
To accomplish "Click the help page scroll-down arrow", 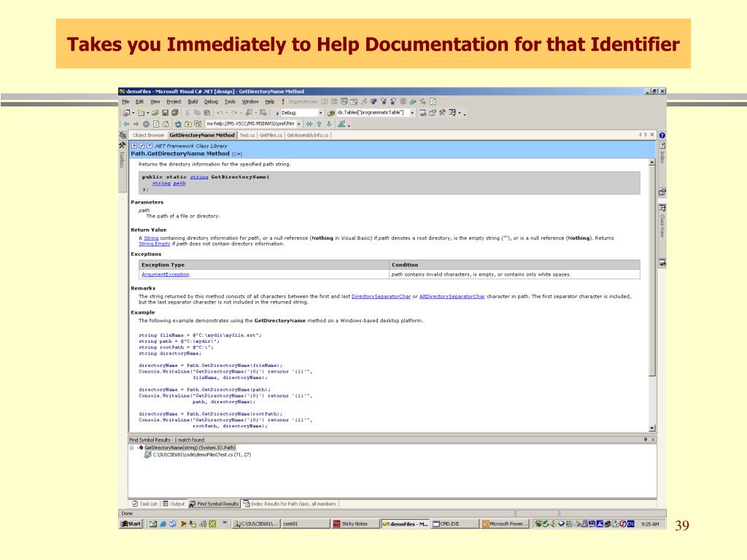I will [652, 428].
